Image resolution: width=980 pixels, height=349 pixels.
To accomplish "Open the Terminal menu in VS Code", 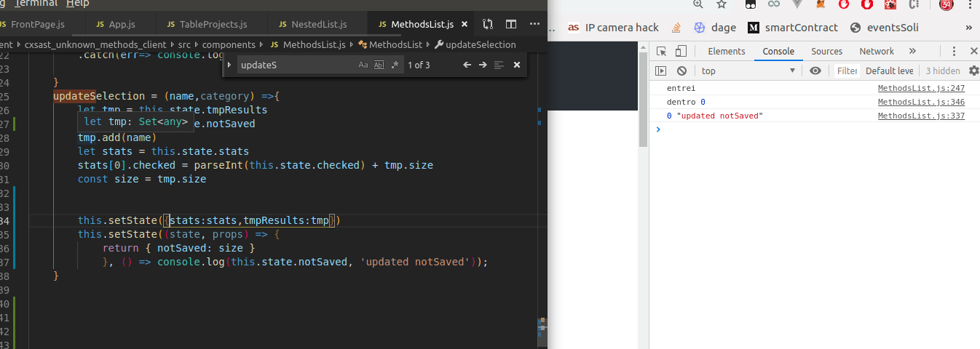I will point(36,4).
